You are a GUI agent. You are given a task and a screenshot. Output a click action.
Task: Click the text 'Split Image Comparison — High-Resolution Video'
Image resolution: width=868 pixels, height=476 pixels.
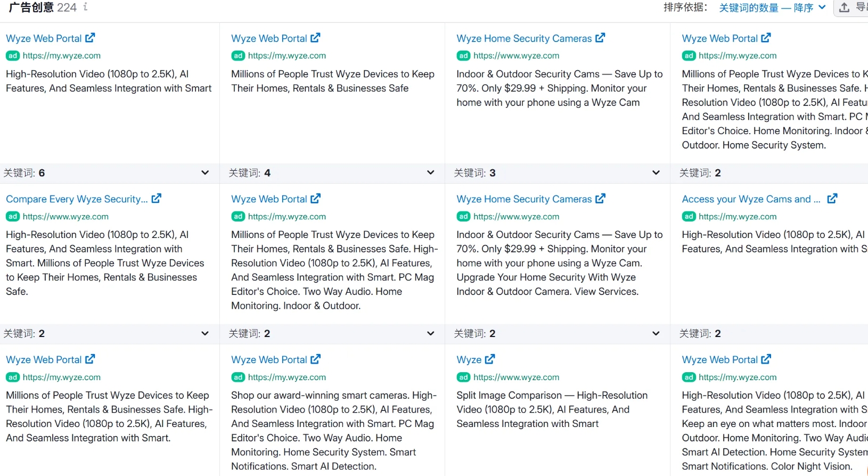pyautogui.click(x=552, y=403)
